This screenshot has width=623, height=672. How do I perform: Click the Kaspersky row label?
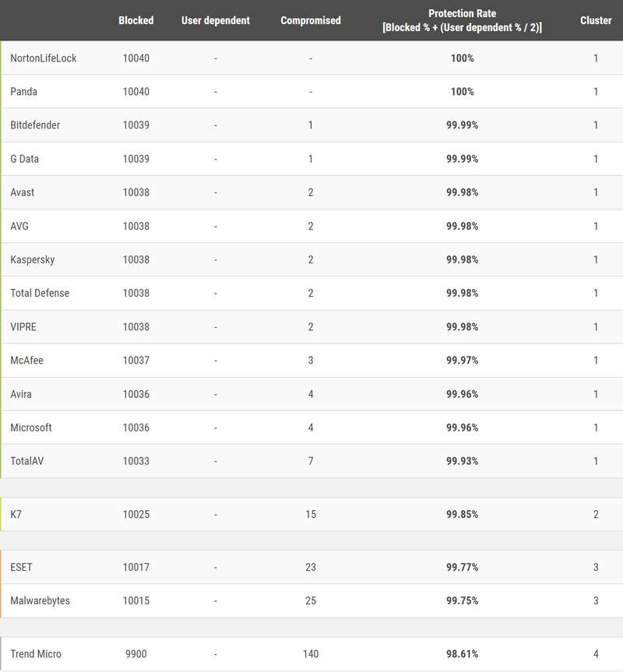[33, 259]
